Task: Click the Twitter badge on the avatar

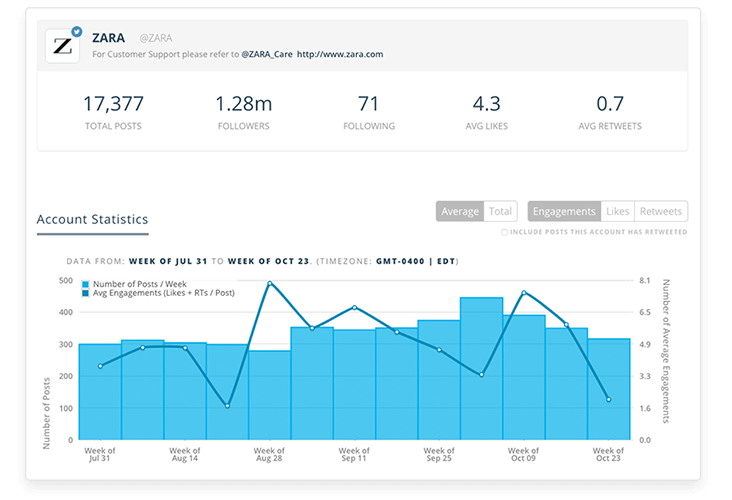Action: [77, 32]
